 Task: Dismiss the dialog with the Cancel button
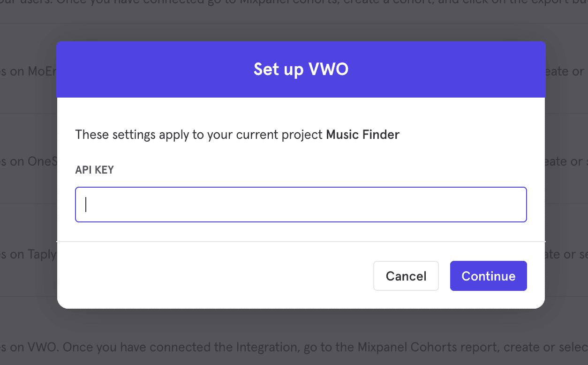pos(406,276)
